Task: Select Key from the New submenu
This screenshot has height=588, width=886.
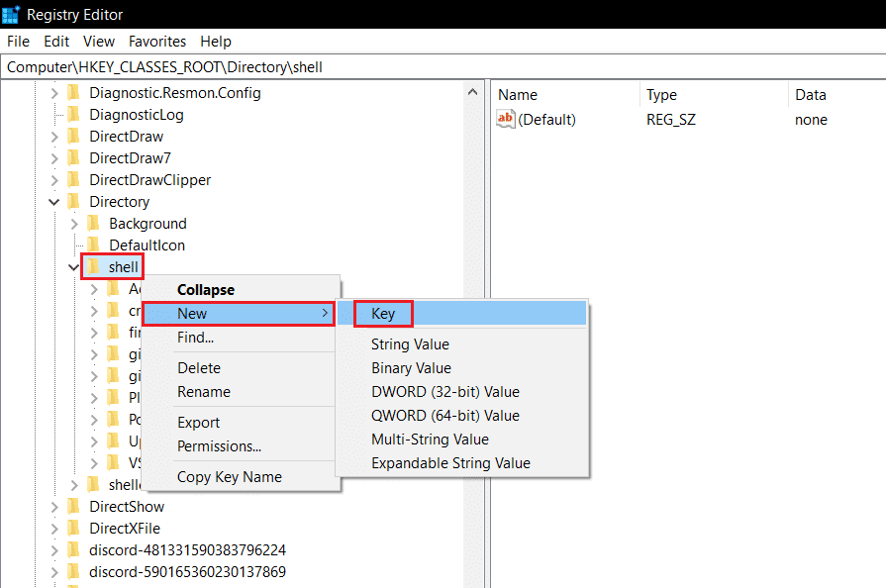Action: tap(383, 313)
